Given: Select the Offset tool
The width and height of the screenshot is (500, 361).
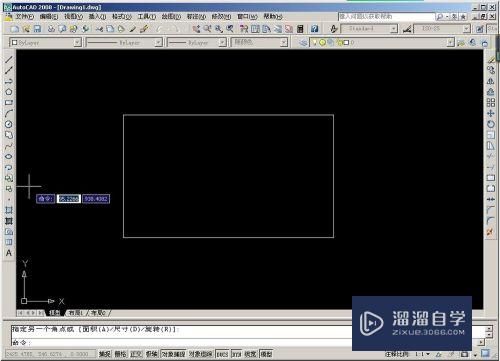Looking at the screenshot, I should pos(491,92).
